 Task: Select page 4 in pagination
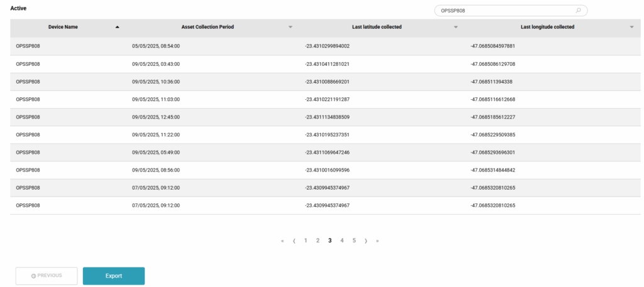pyautogui.click(x=341, y=241)
